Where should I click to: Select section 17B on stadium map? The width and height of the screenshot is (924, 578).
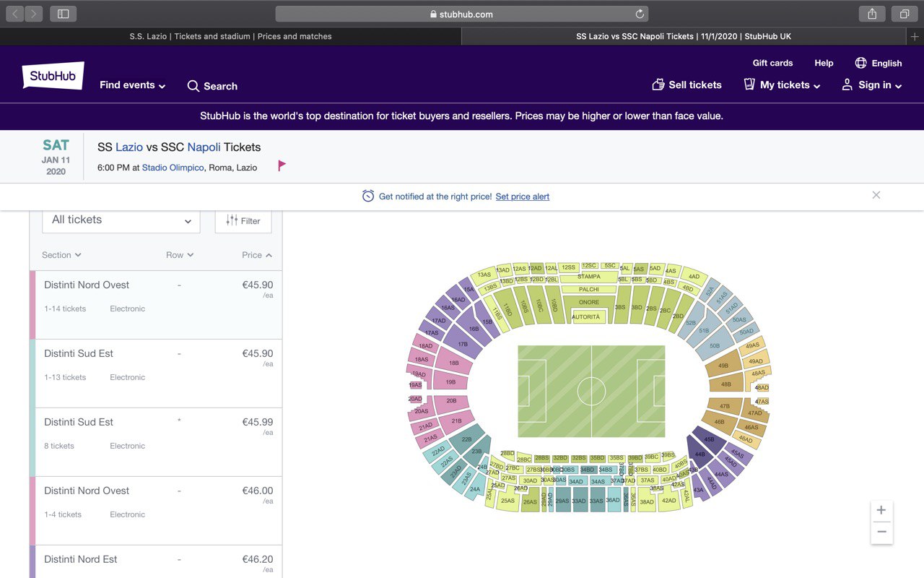tap(462, 345)
